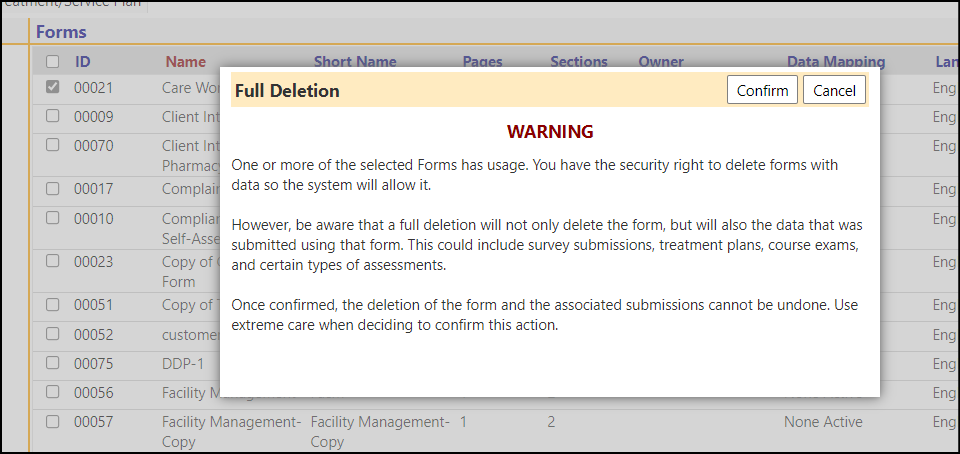
Task: Tick the checkbox beside form 00017
Action: tap(53, 188)
